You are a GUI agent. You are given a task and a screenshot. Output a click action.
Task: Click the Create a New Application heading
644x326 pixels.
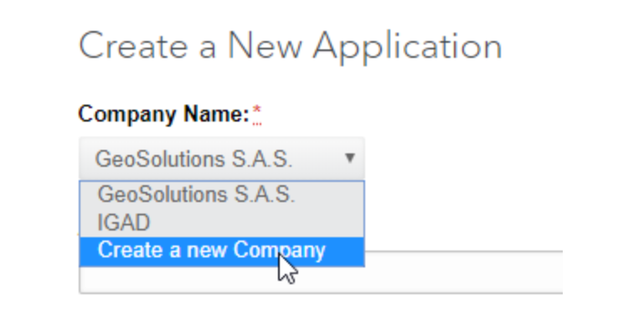290,46
